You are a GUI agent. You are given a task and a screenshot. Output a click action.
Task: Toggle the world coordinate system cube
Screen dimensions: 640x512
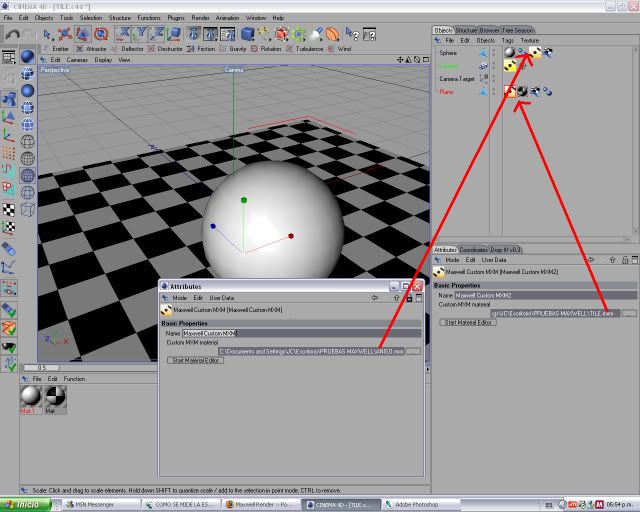coord(175,34)
